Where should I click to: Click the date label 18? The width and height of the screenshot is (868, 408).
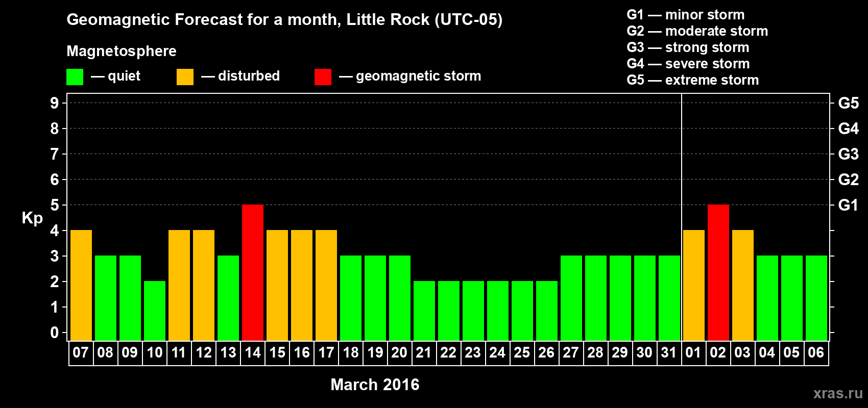[x=350, y=352]
